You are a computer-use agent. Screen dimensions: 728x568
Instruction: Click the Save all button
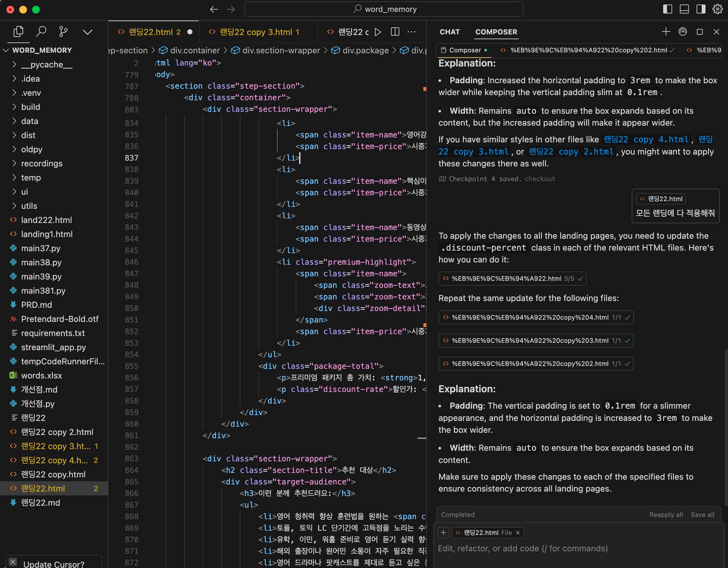[702, 515]
